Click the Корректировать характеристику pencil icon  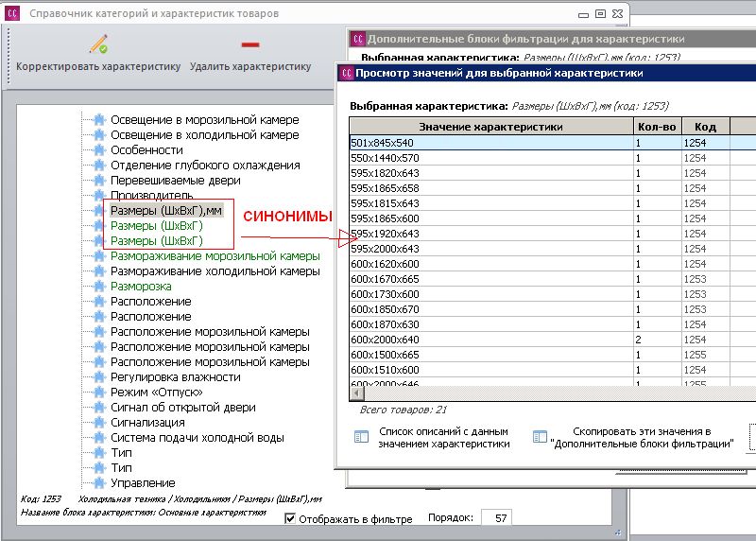tap(98, 44)
